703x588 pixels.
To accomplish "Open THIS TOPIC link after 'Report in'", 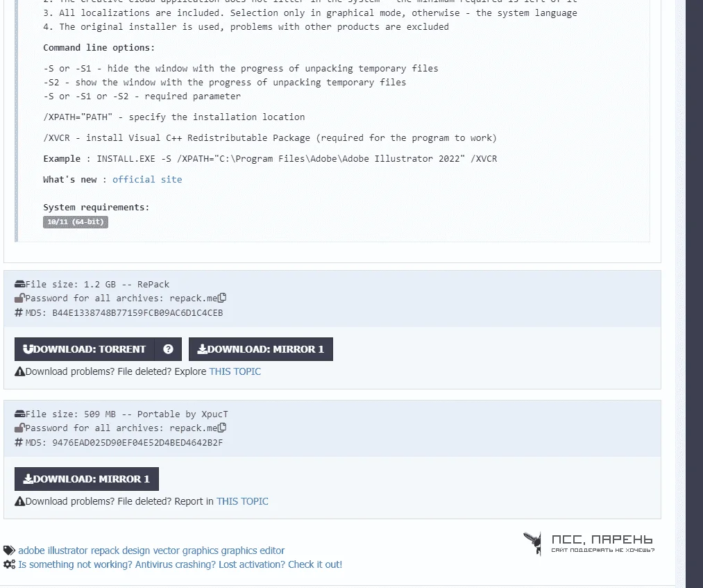I will (x=242, y=501).
